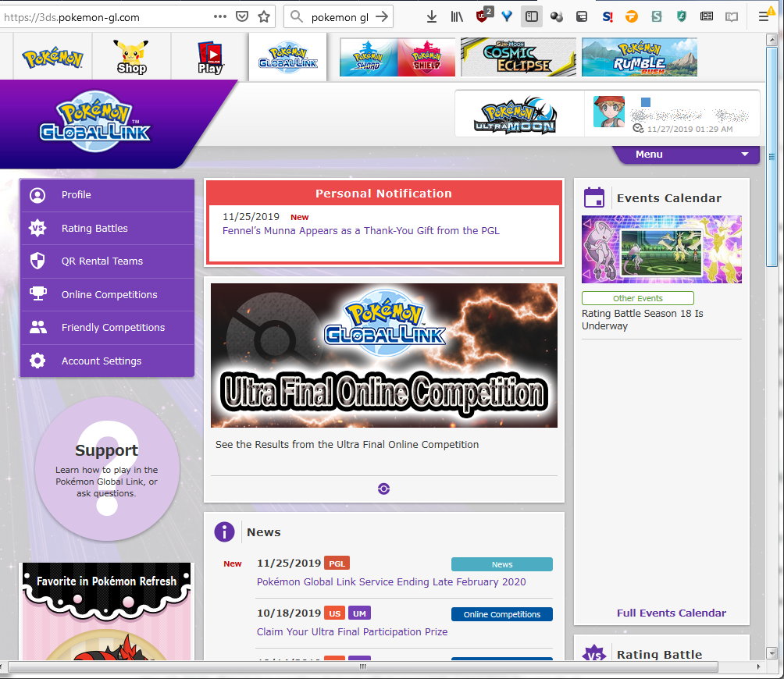Image resolution: width=784 pixels, height=679 pixels.
Task: Click the Pocket save icon
Action: click(242, 17)
